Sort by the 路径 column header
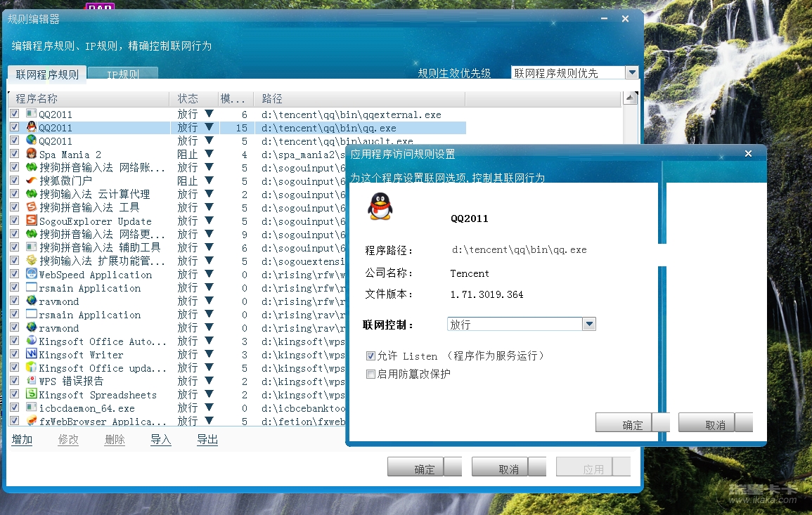 click(x=359, y=98)
